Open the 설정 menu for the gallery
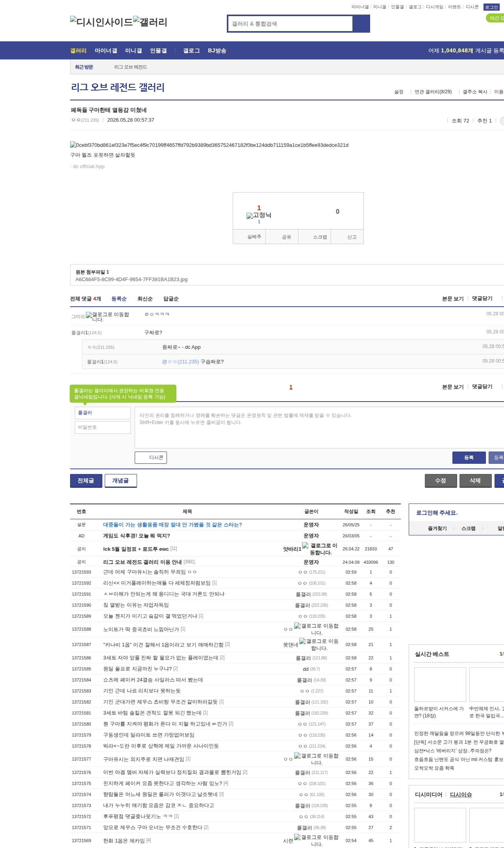 point(399,92)
